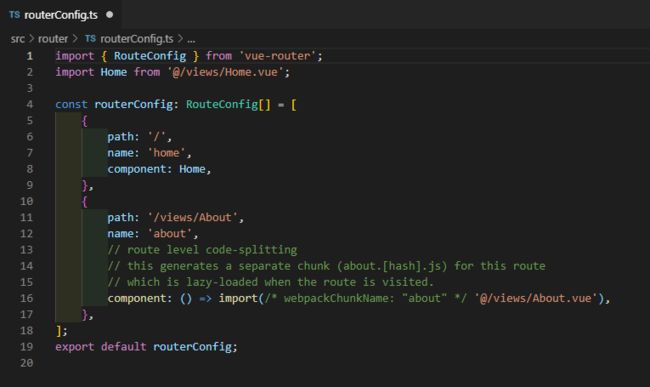Click 'const' keyword on line 4

(71, 104)
